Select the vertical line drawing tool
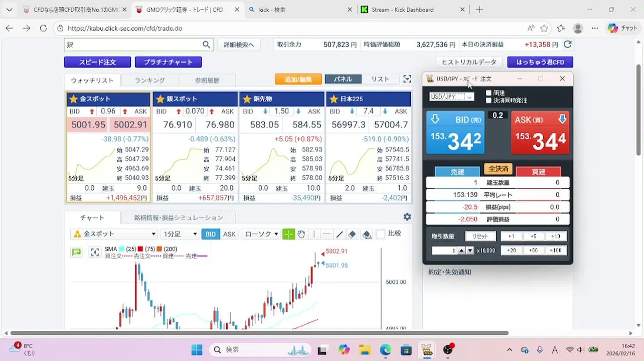The height and width of the screenshot is (361, 644). coord(314,234)
